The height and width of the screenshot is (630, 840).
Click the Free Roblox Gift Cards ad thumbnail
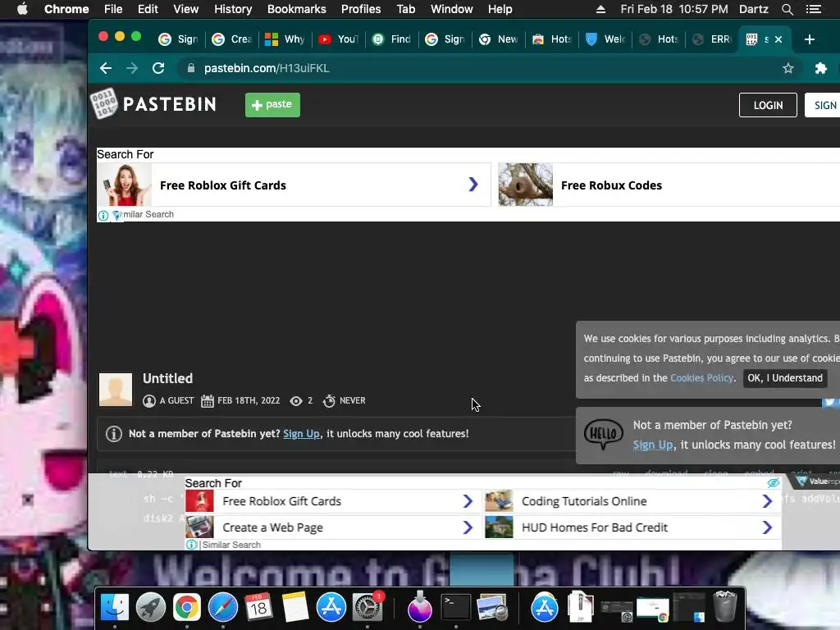[x=125, y=185]
